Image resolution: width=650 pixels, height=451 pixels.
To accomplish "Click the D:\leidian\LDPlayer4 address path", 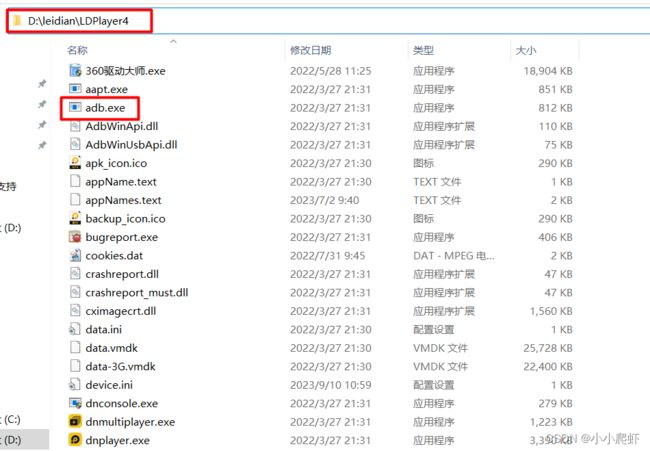I will 78,21.
